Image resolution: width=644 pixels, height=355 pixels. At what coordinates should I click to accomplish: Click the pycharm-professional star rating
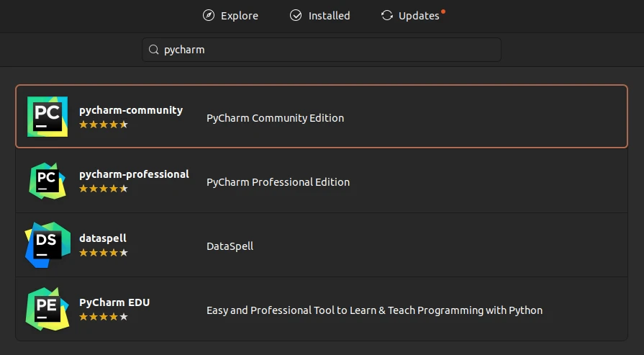(104, 189)
